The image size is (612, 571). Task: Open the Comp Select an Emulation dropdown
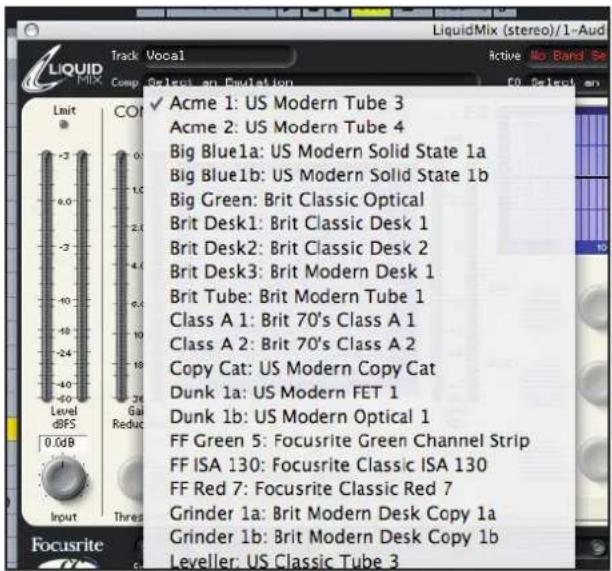[x=310, y=81]
